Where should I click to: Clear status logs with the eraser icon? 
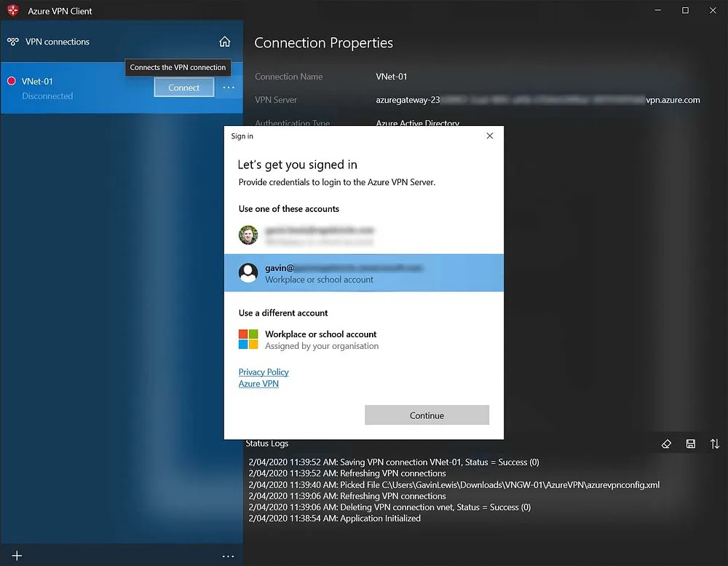pos(666,444)
